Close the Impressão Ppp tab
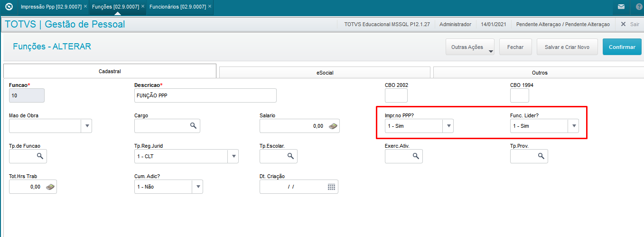The height and width of the screenshot is (237, 644). [85, 7]
